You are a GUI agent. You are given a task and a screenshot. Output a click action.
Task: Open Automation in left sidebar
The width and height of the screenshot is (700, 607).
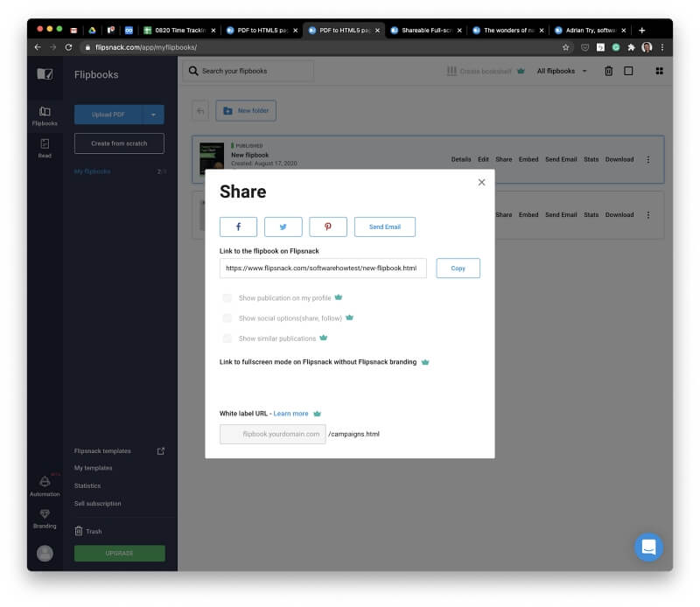tap(45, 485)
